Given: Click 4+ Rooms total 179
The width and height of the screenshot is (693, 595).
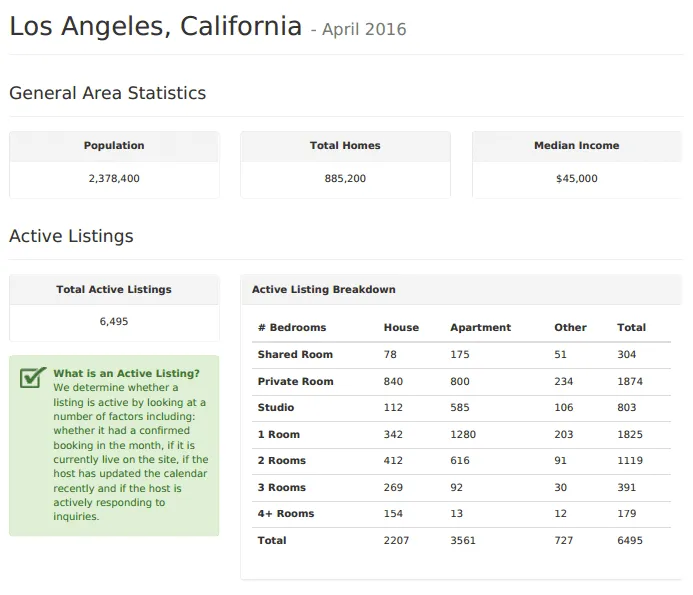Looking at the screenshot, I should (627, 514).
